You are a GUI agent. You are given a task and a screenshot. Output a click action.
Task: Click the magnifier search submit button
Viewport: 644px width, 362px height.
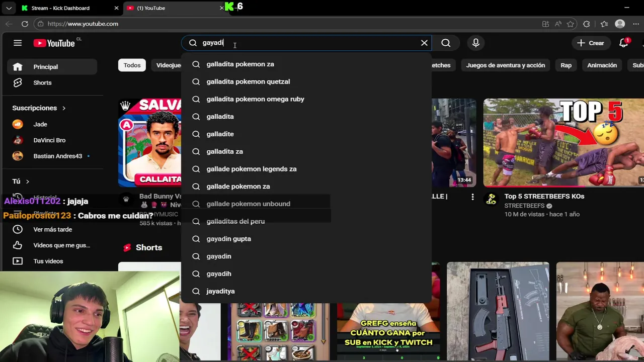(x=446, y=43)
